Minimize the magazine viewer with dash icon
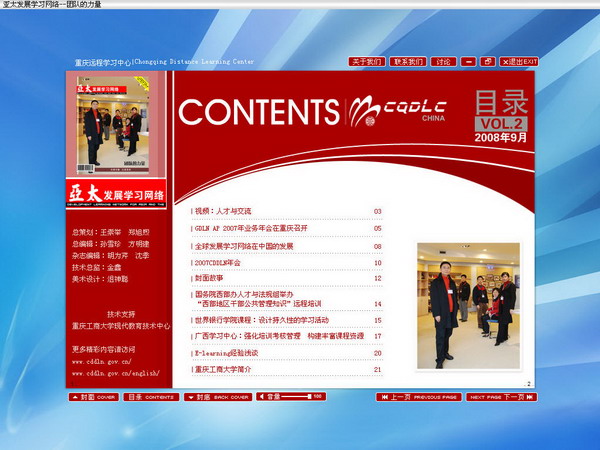Viewport: 600px width, 450px height. coord(468,62)
